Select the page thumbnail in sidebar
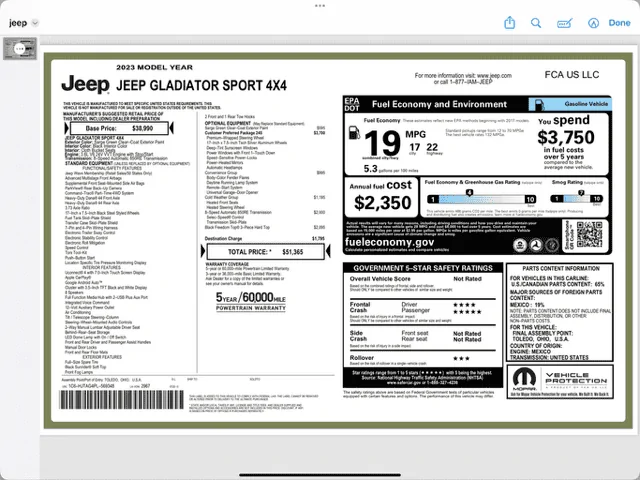The height and width of the screenshot is (480, 640). tap(20, 49)
